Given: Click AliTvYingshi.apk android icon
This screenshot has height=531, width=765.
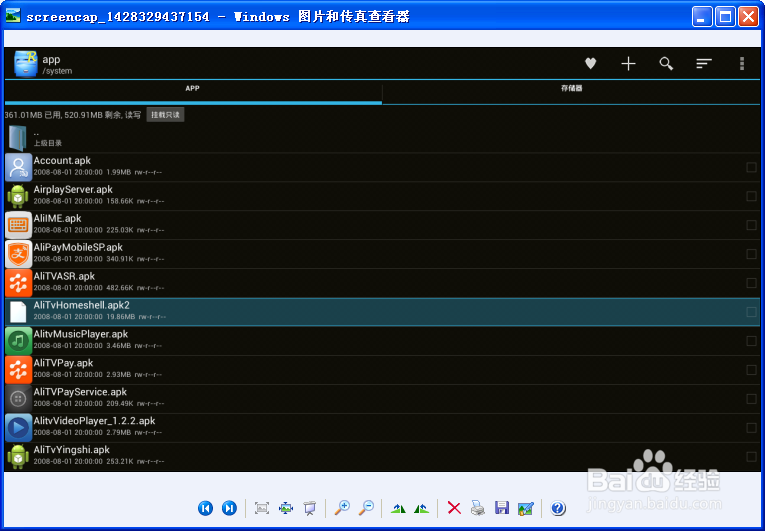Looking at the screenshot, I should pyautogui.click(x=19, y=456).
